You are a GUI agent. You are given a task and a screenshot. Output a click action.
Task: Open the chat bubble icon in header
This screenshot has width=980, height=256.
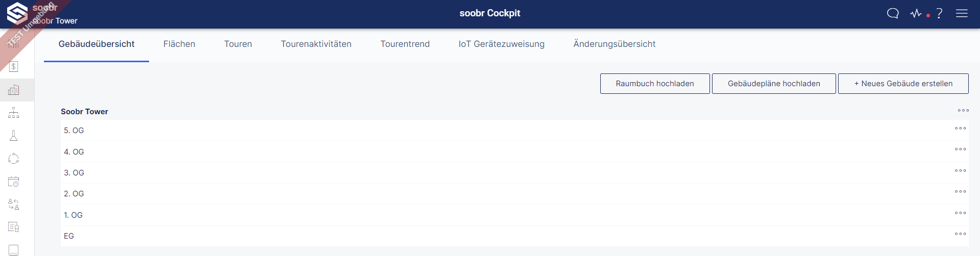coord(893,13)
